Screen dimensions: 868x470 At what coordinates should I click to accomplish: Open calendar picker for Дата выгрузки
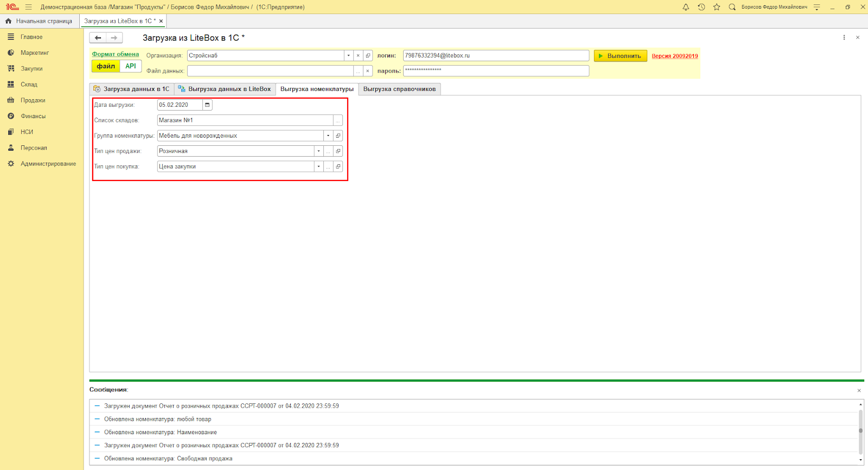click(207, 105)
